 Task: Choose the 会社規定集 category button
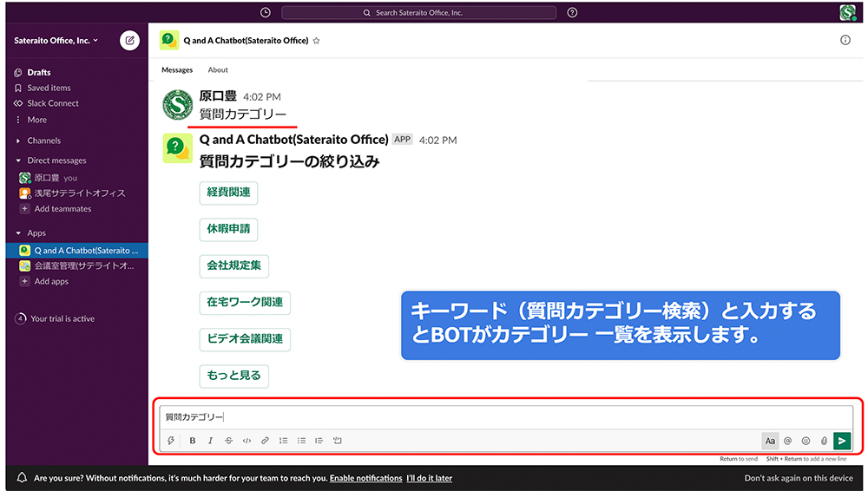234,265
